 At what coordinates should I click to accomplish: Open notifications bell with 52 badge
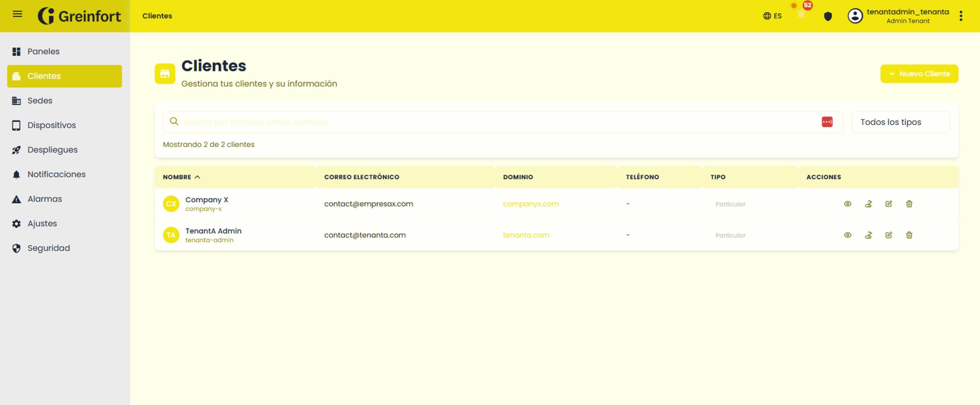pyautogui.click(x=801, y=14)
